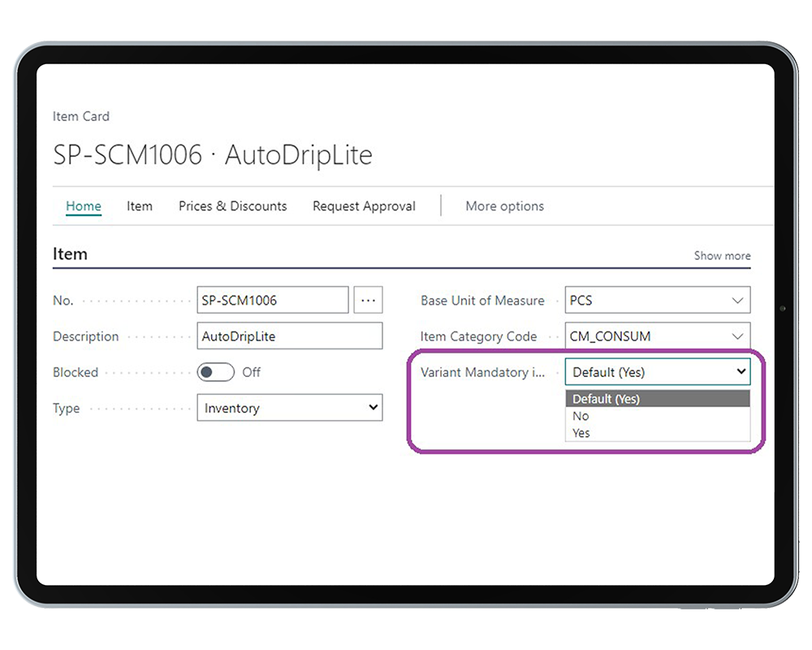Click More options in the action bar

tap(504, 206)
